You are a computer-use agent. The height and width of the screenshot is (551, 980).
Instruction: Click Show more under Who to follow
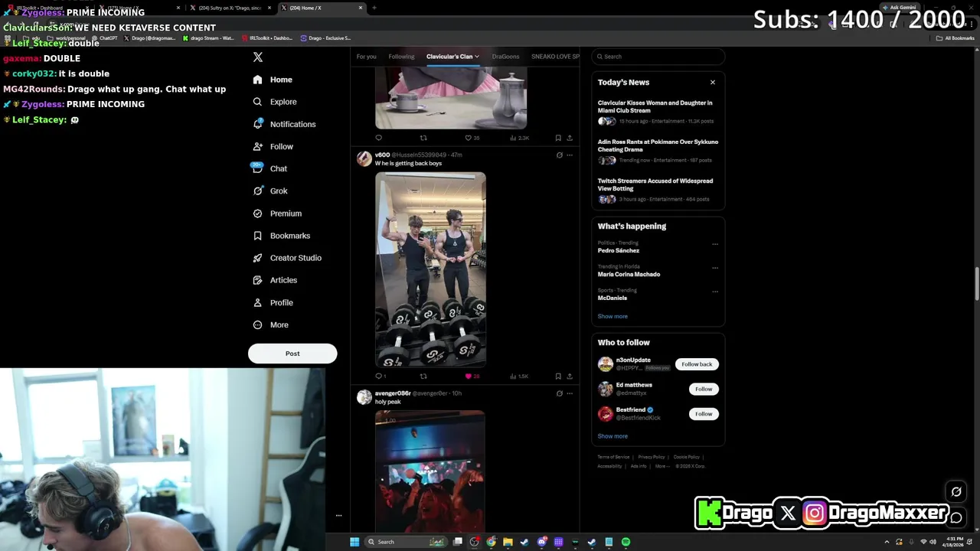point(612,436)
